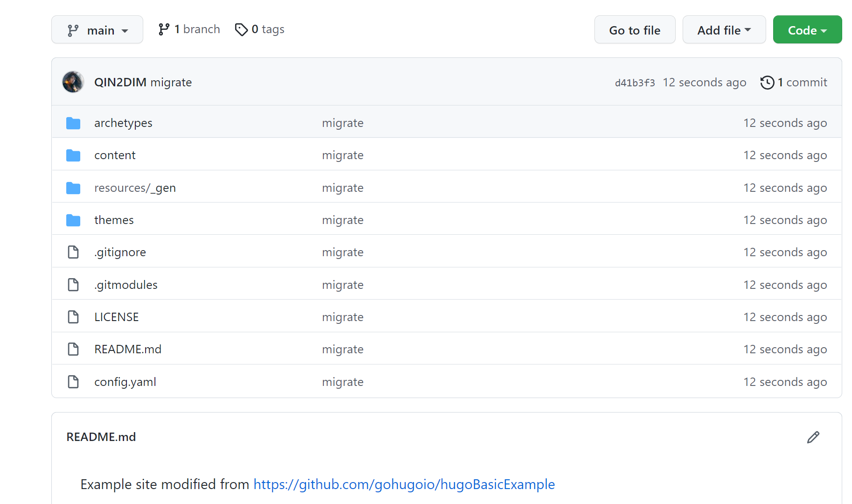
Task: Open the resources/_gen directory
Action: pyautogui.click(x=135, y=188)
